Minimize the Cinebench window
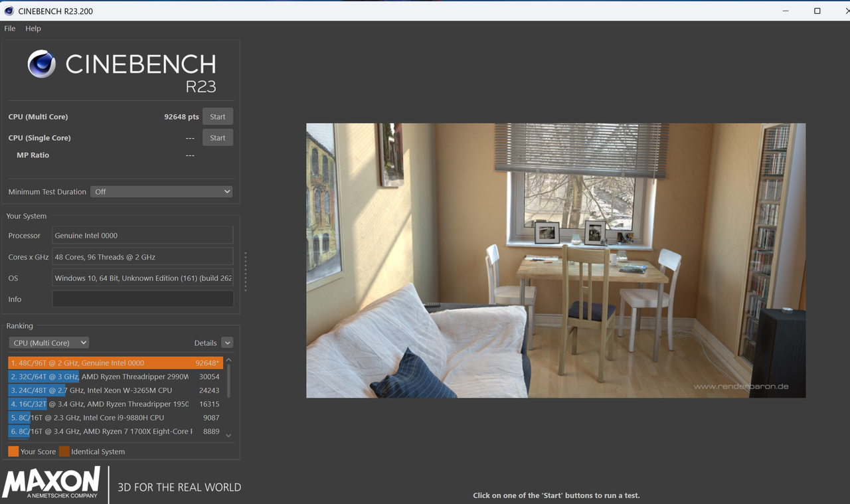Screen dimensions: 850x504 (x=787, y=11)
